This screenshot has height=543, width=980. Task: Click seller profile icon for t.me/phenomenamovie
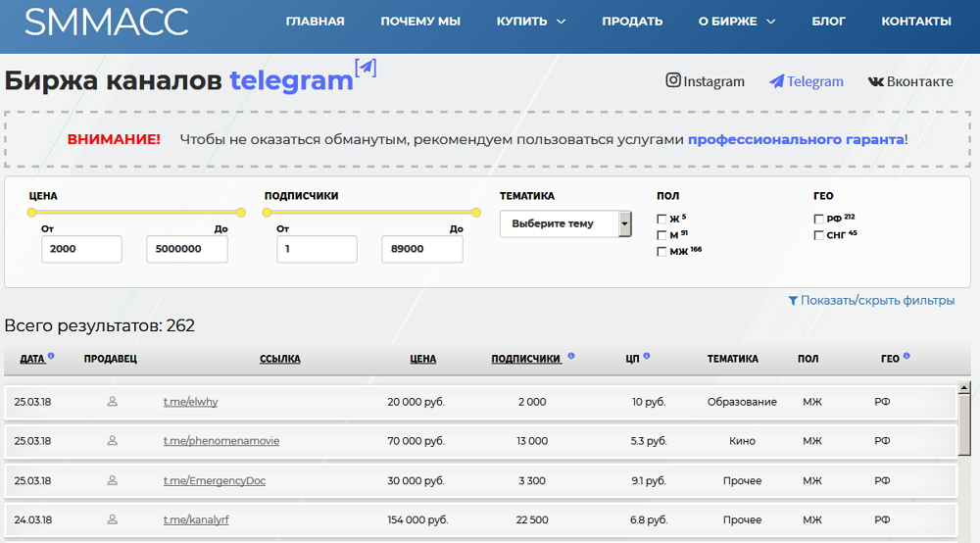[113, 440]
